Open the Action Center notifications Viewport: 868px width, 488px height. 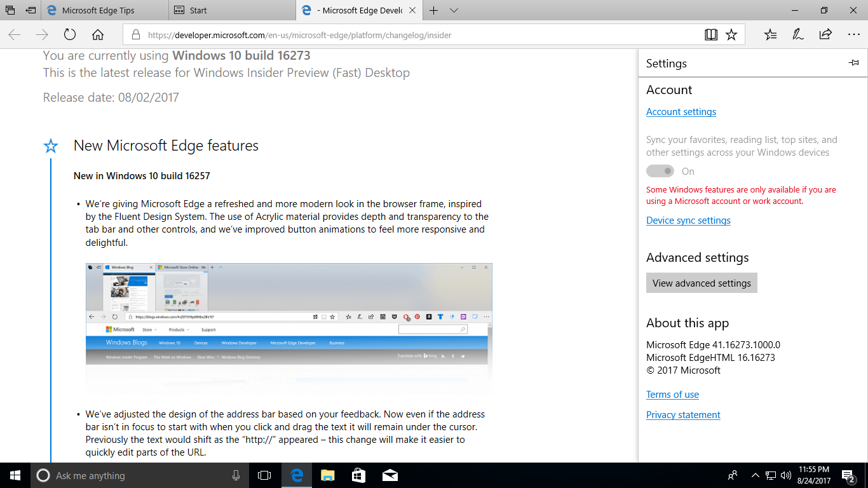(848, 475)
